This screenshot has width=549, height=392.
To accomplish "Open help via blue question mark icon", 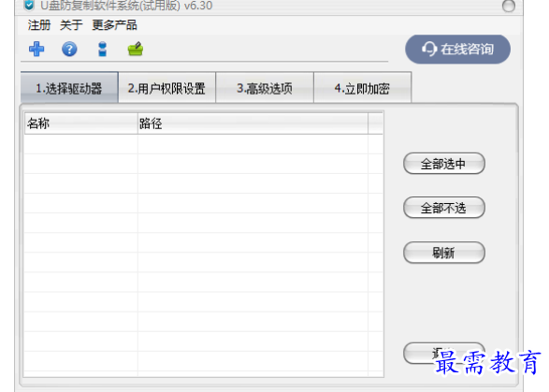I will 69,49.
